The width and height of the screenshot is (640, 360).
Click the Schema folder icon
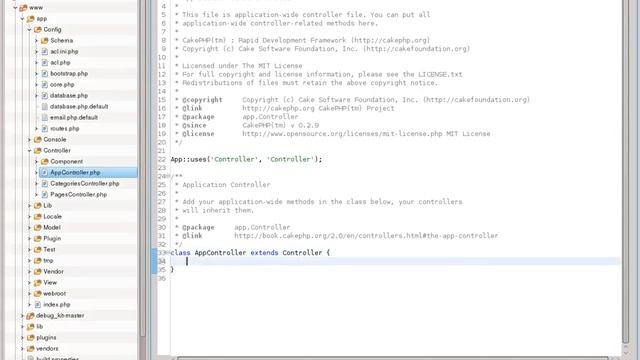point(44,41)
